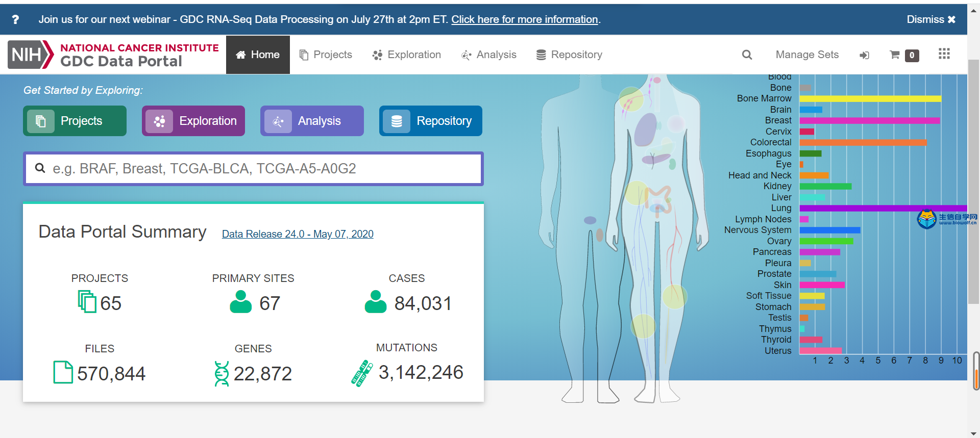Screen dimensions: 980x438
Task: Click the magnifier icon inside the search box
Action: click(40, 168)
